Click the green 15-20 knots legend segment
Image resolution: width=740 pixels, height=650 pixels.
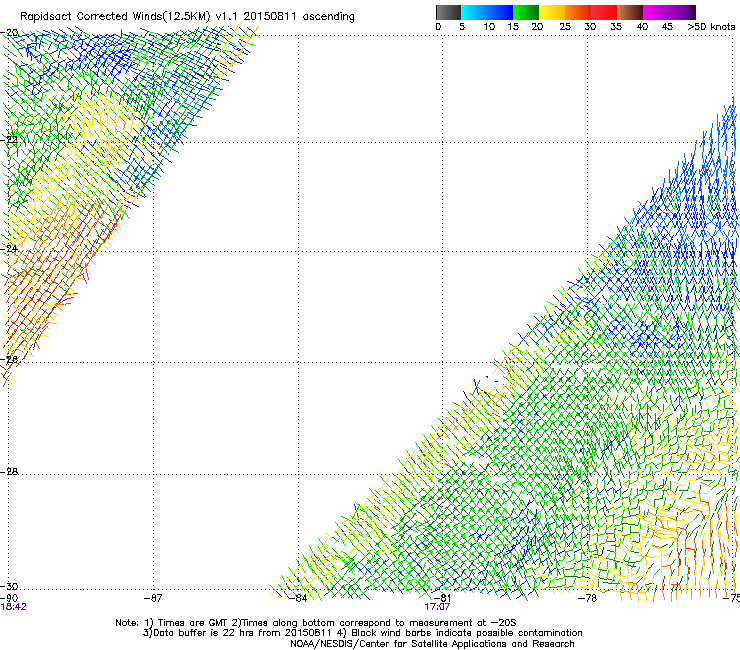point(526,12)
